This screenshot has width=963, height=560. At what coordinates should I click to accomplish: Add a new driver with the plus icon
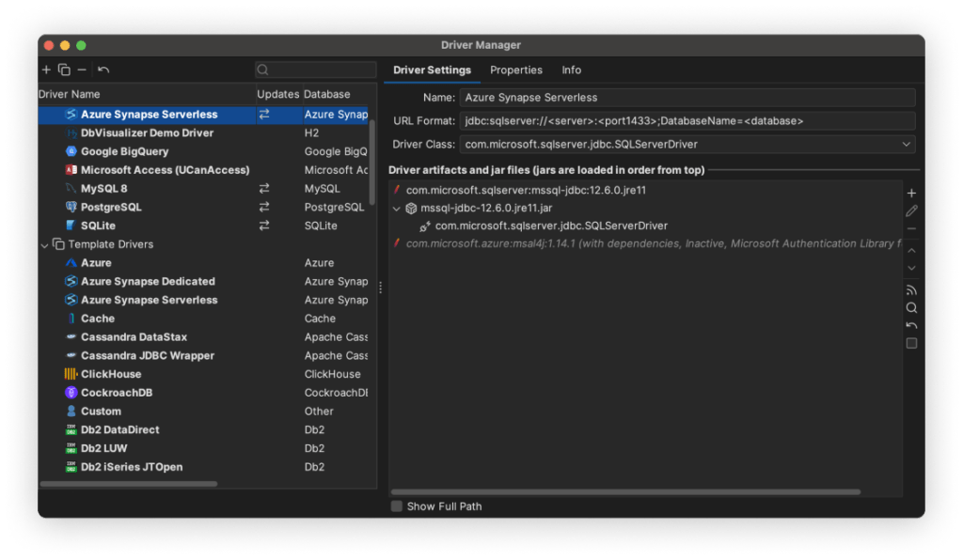[x=45, y=70]
